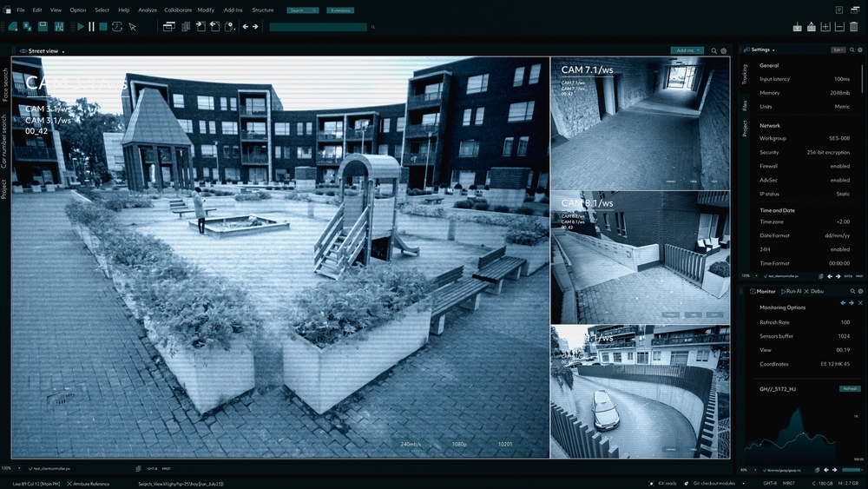Select the CAM 7.1 camera feed thumbnail
This screenshot has height=489, width=868.
[640, 123]
